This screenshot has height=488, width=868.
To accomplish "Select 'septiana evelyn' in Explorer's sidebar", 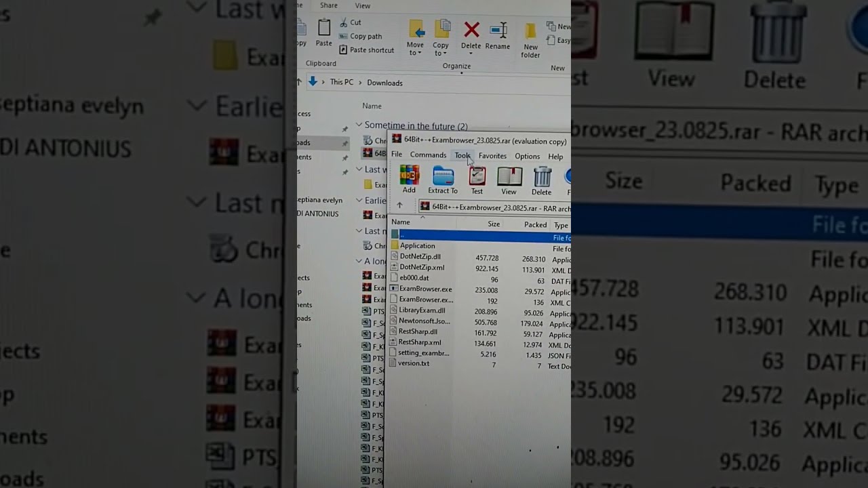I will pos(319,200).
